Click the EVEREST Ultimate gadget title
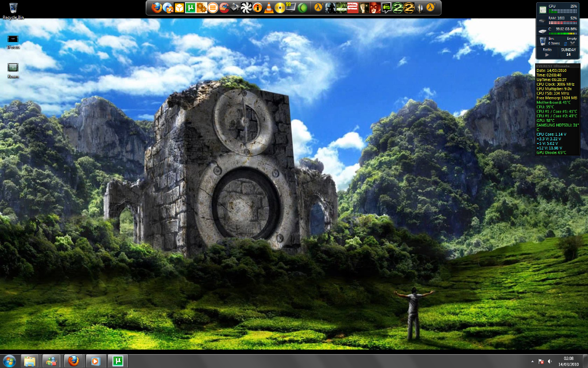Viewport: 588px width, 368px height. click(x=553, y=66)
